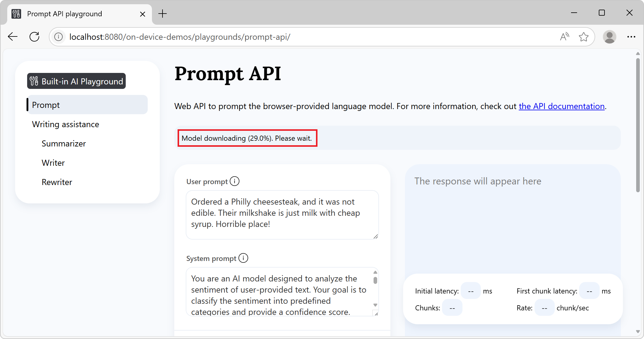Click the System prompt scrollbar down arrow
Viewport: 644px width, 339px height.
[x=375, y=305]
